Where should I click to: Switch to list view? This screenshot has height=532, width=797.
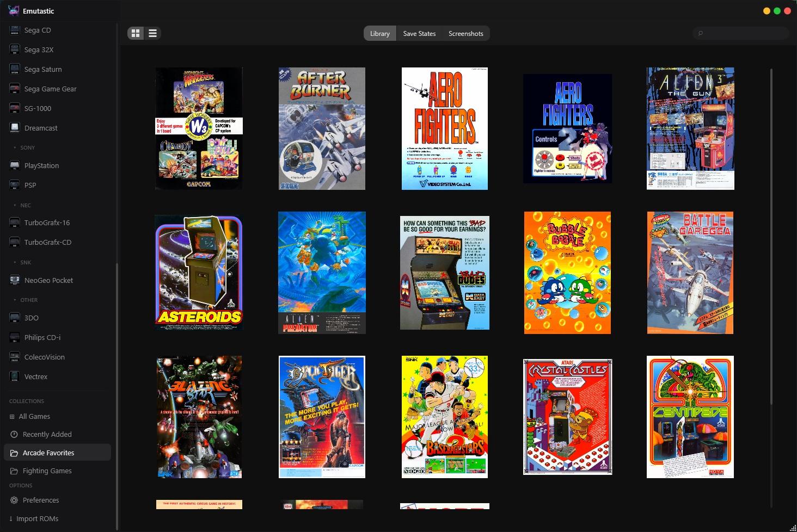[152, 33]
